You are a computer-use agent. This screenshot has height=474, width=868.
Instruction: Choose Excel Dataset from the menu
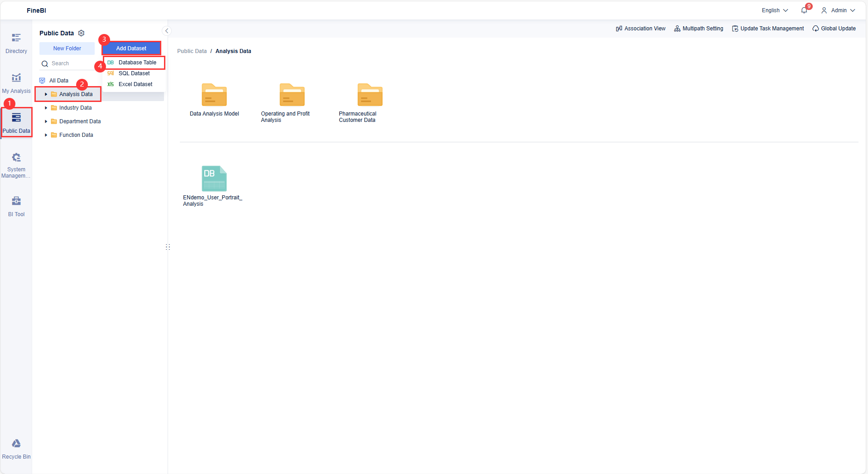pos(135,84)
